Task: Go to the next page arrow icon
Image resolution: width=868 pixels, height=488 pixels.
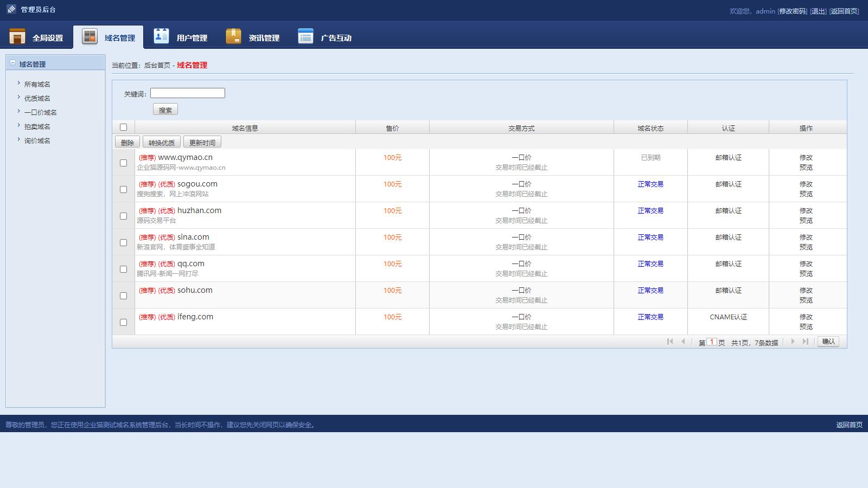Action: (793, 342)
